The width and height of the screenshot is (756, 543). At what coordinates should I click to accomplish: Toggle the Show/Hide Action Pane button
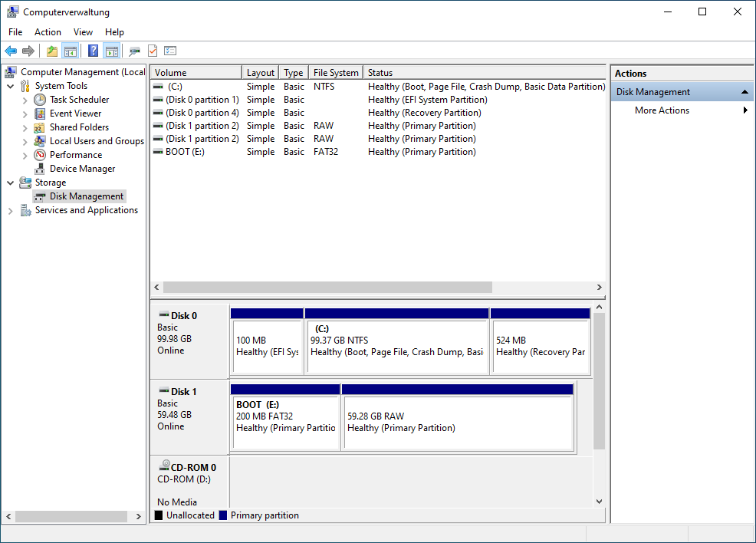(112, 51)
